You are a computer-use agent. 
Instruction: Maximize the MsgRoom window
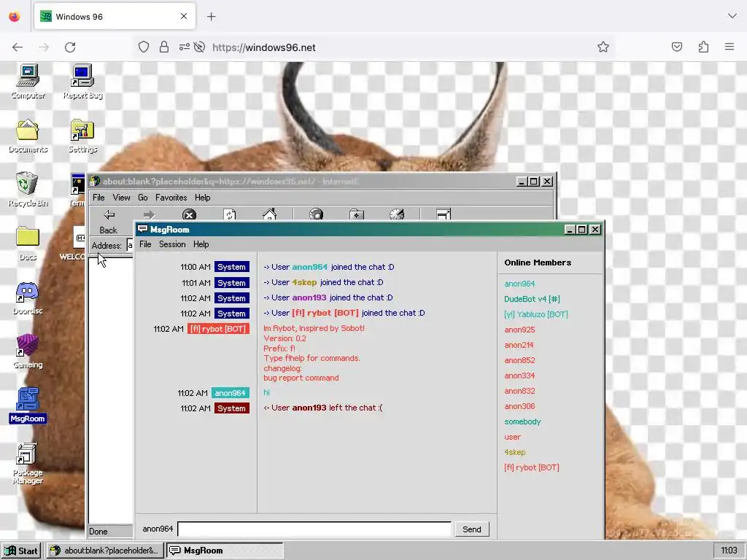581,230
